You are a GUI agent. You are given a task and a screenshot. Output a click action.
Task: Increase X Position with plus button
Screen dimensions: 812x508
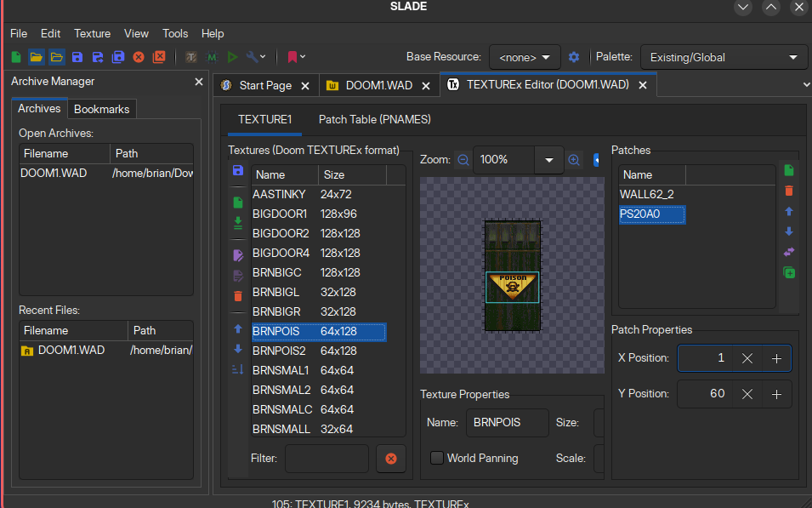click(776, 358)
